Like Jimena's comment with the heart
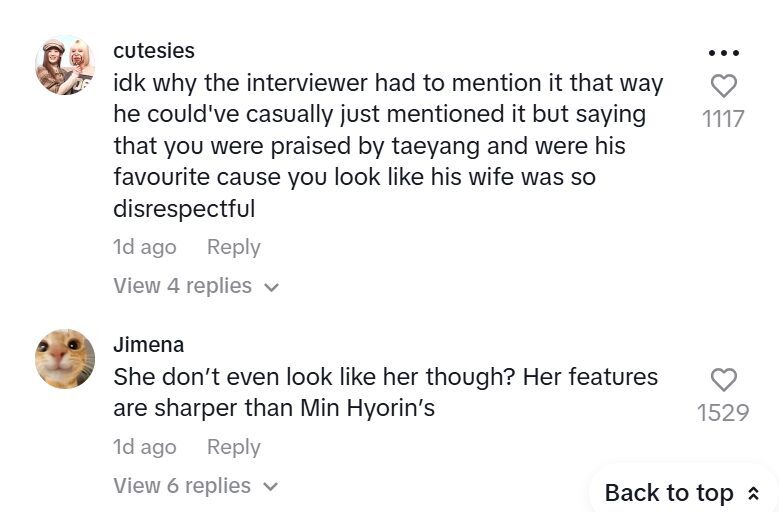This screenshot has height=512, width=779. pyautogui.click(x=723, y=379)
